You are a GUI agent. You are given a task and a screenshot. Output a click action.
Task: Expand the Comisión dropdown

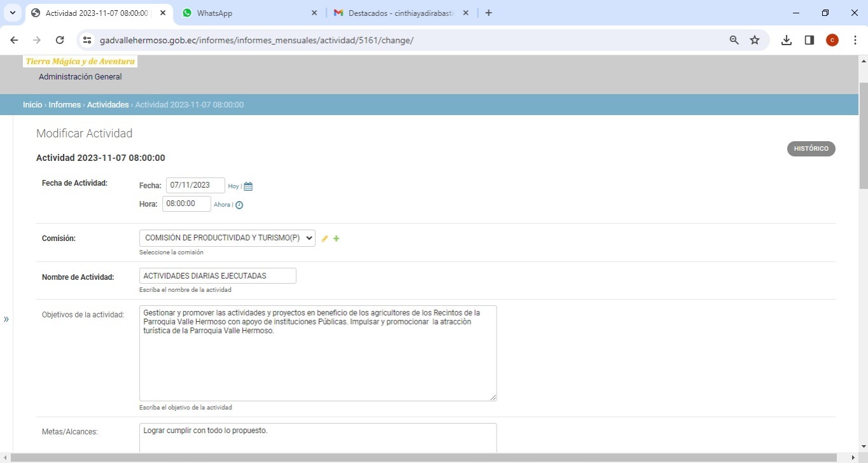[x=227, y=238]
